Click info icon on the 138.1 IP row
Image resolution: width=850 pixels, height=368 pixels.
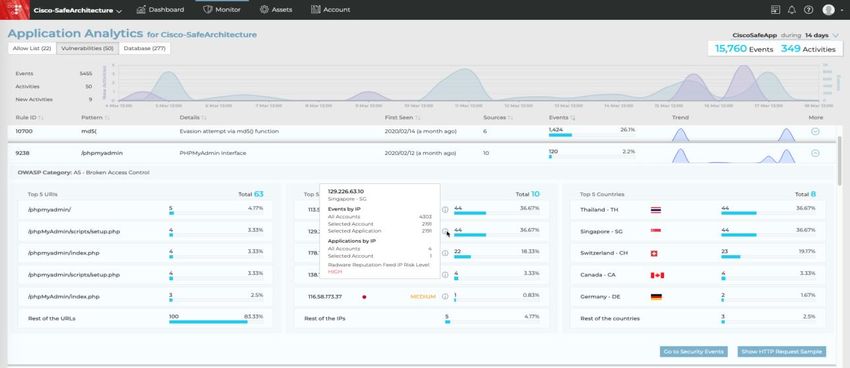click(445, 275)
